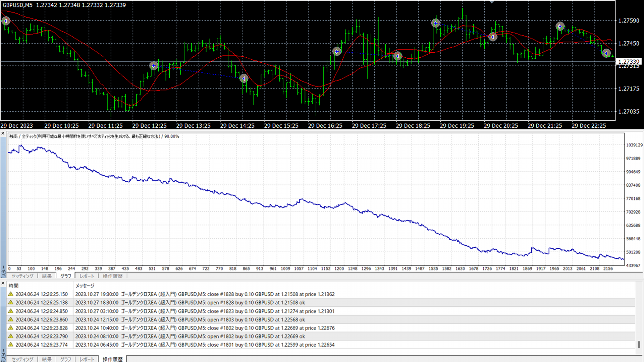This screenshot has height=362, width=644.
Task: Click the 時間 column header
Action: pos(14,286)
